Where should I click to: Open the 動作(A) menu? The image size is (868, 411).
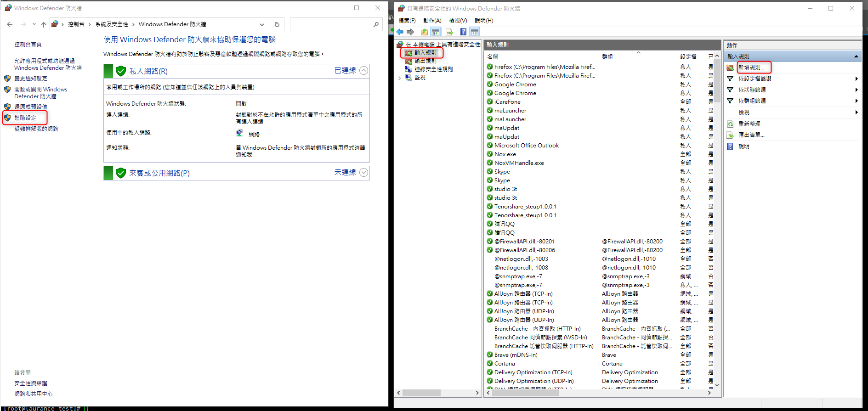click(x=432, y=21)
